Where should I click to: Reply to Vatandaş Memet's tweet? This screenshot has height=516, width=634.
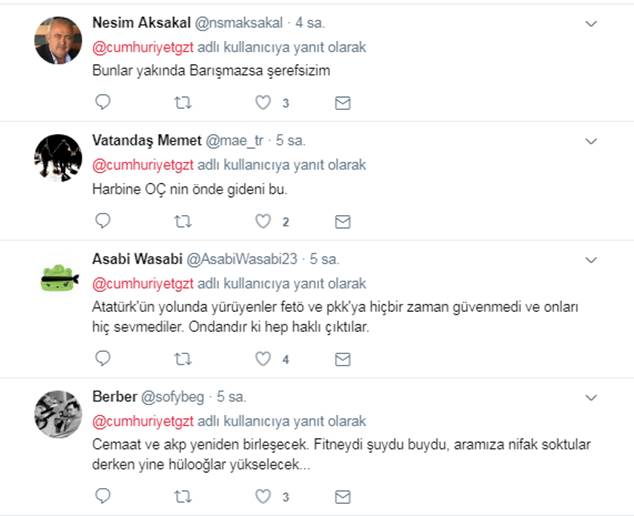pos(103,221)
